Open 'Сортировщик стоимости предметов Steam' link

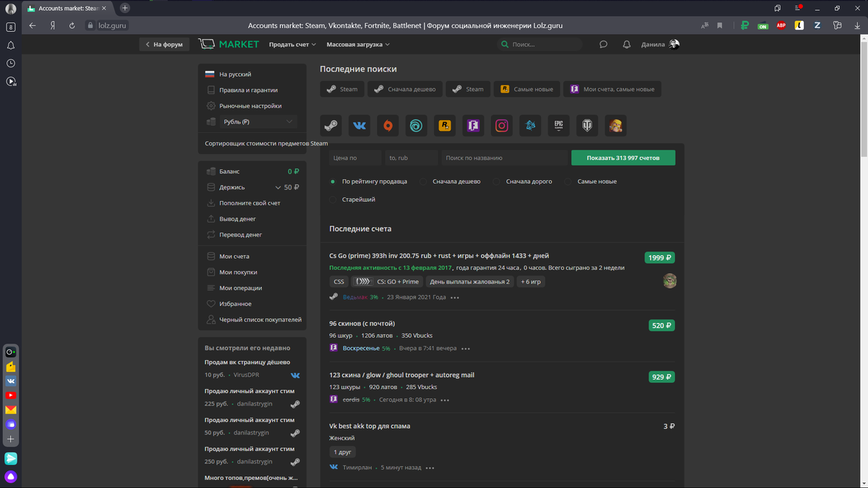pos(266,143)
